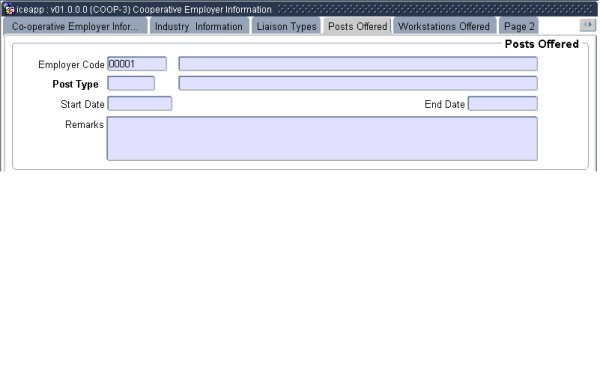Click into the Start Date field
This screenshot has height=378, width=600.
[x=140, y=104]
